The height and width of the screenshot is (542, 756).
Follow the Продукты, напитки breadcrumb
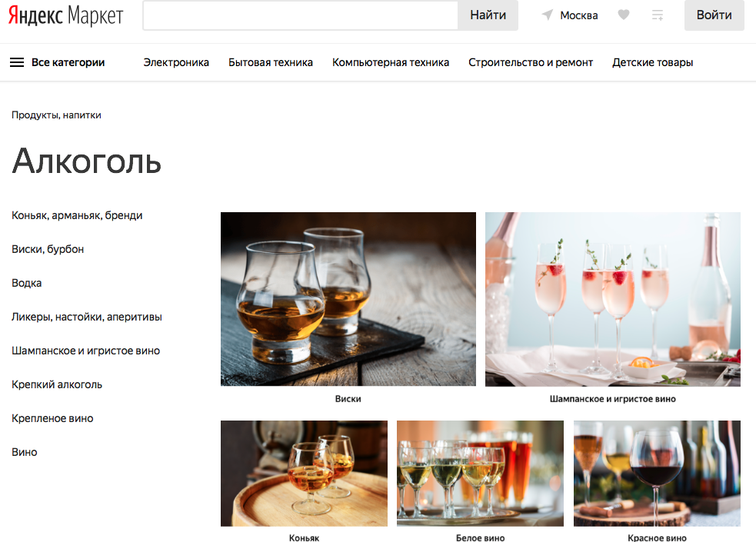(x=56, y=115)
